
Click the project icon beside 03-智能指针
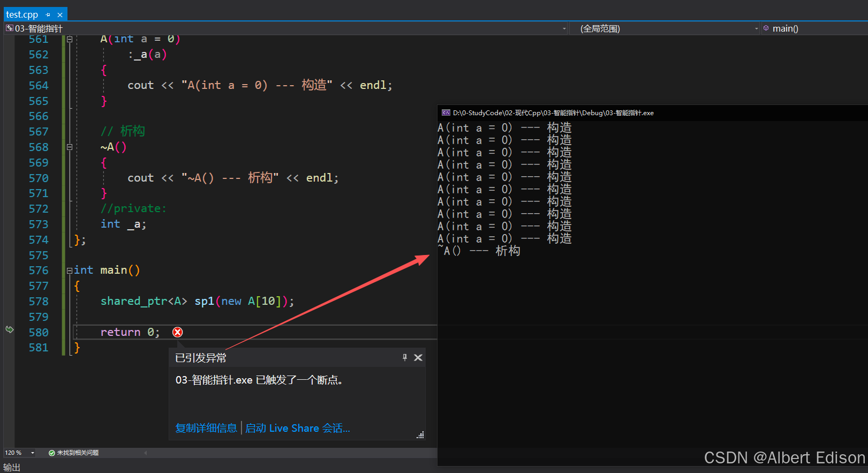click(x=9, y=28)
